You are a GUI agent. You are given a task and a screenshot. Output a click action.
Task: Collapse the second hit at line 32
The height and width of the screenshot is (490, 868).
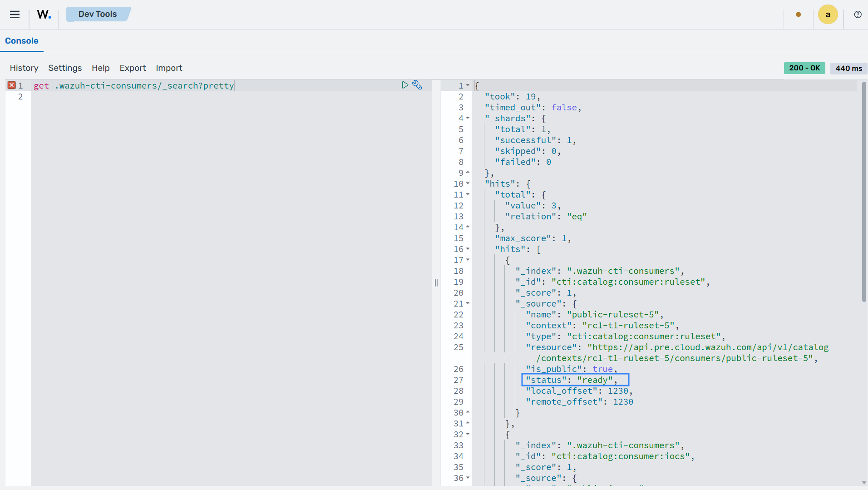468,434
